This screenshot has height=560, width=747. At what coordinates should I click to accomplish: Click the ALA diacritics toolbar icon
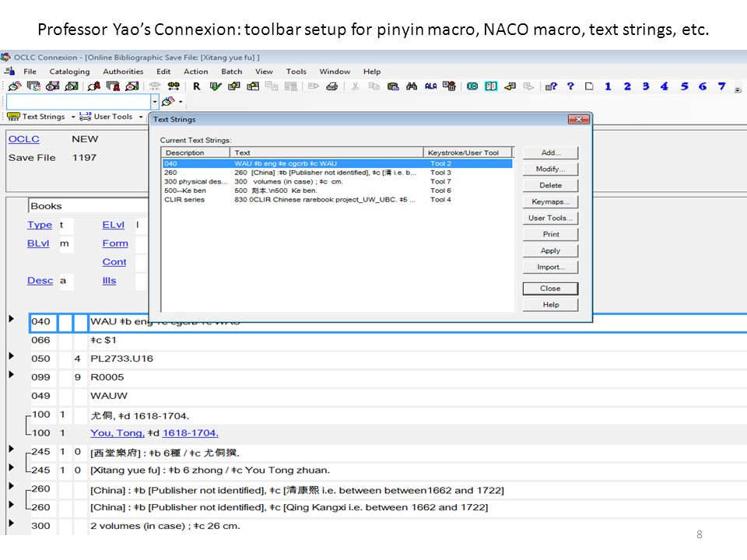[x=430, y=86]
